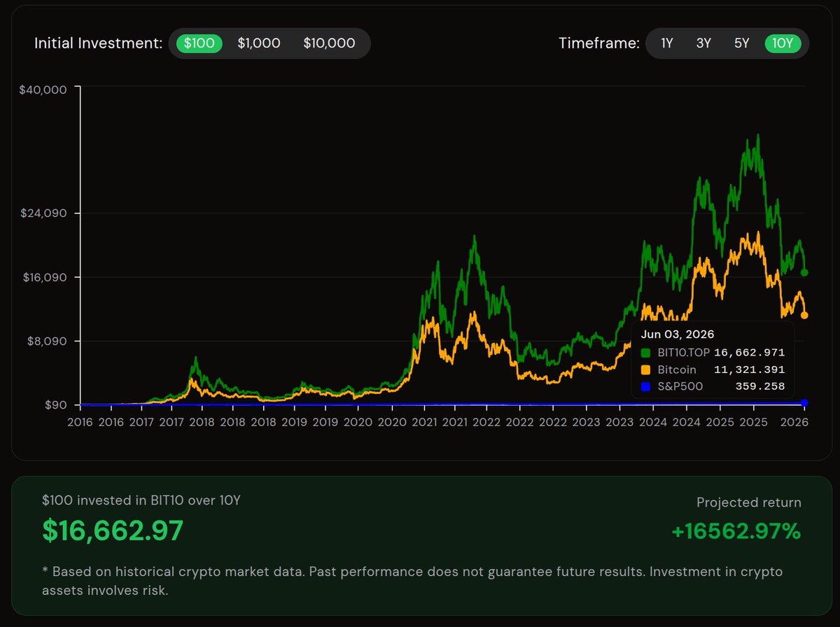Click the $24,090 y-axis label

click(45, 213)
